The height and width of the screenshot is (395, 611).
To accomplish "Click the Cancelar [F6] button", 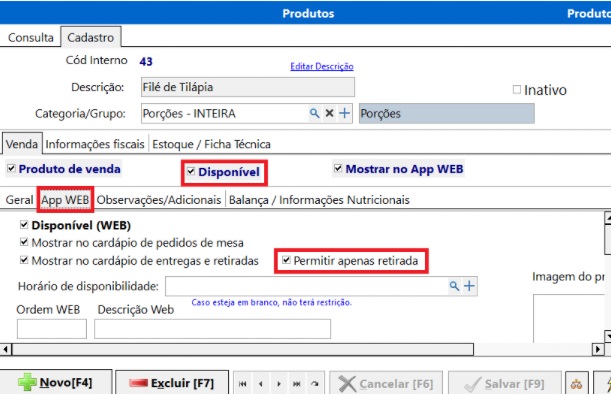I will pyautogui.click(x=386, y=384).
